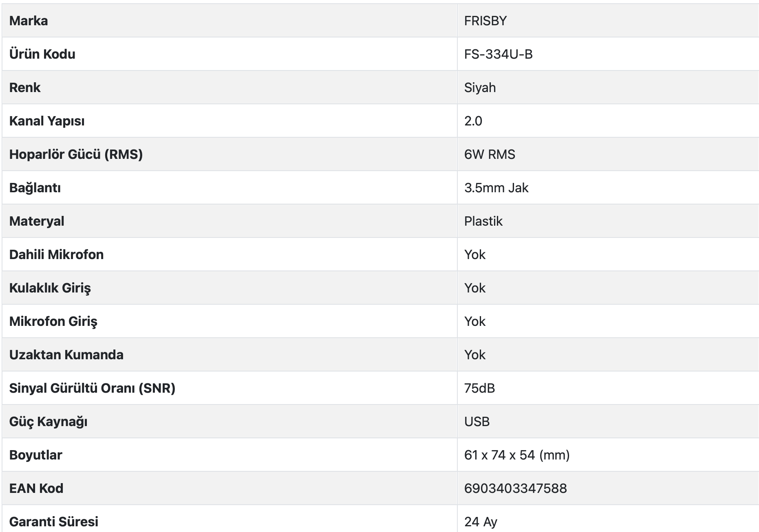The image size is (759, 532).
Task: Click the 3.5mm Jak connection value
Action: click(x=496, y=188)
